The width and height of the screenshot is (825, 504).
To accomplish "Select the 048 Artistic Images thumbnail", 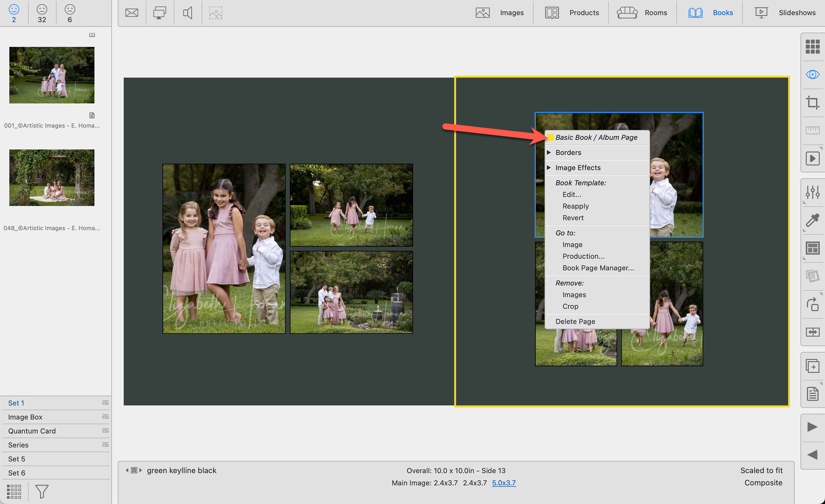I will point(51,177).
